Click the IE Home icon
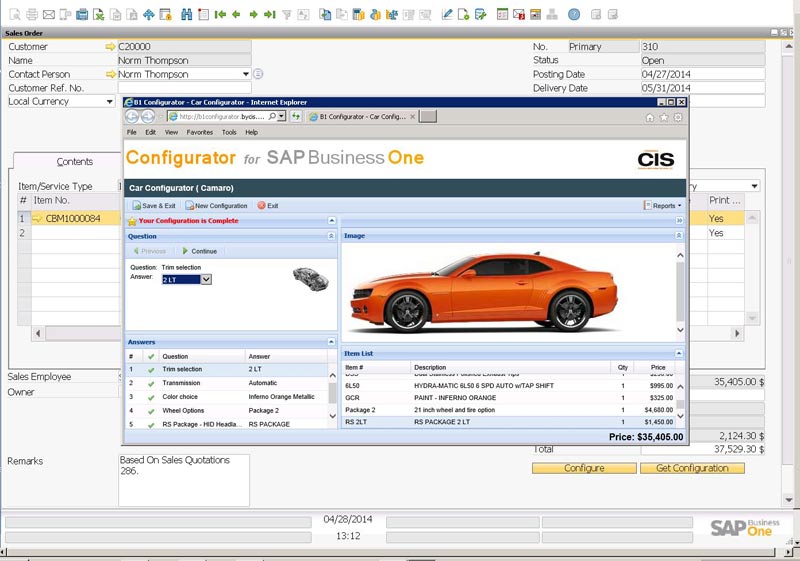Screen dimensions: 800x561 [649, 117]
